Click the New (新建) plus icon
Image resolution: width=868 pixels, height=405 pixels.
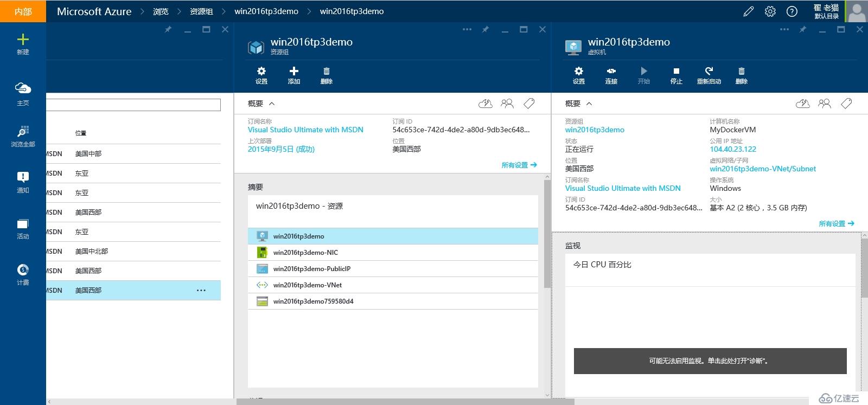(x=23, y=40)
